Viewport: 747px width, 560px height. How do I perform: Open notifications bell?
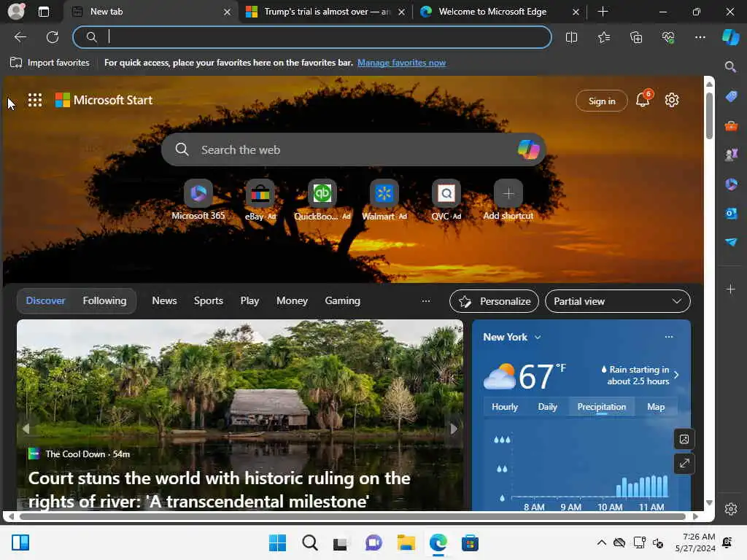(643, 99)
